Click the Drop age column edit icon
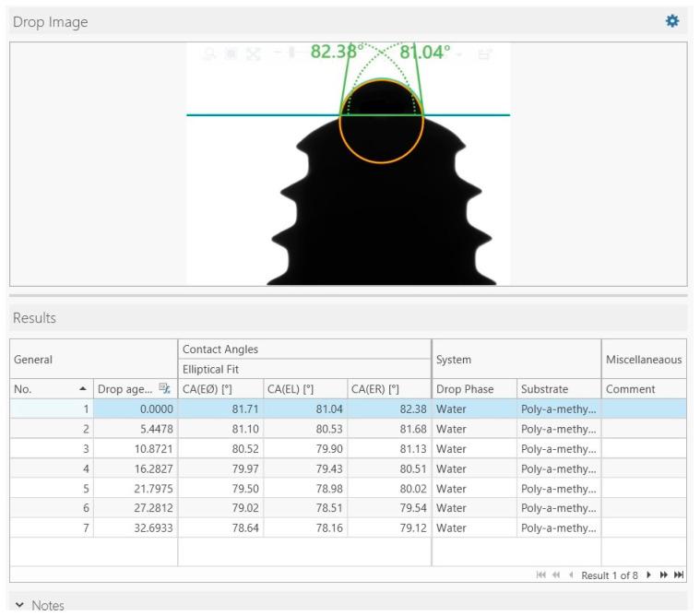Viewport: 700px width, 616px height. (165, 390)
